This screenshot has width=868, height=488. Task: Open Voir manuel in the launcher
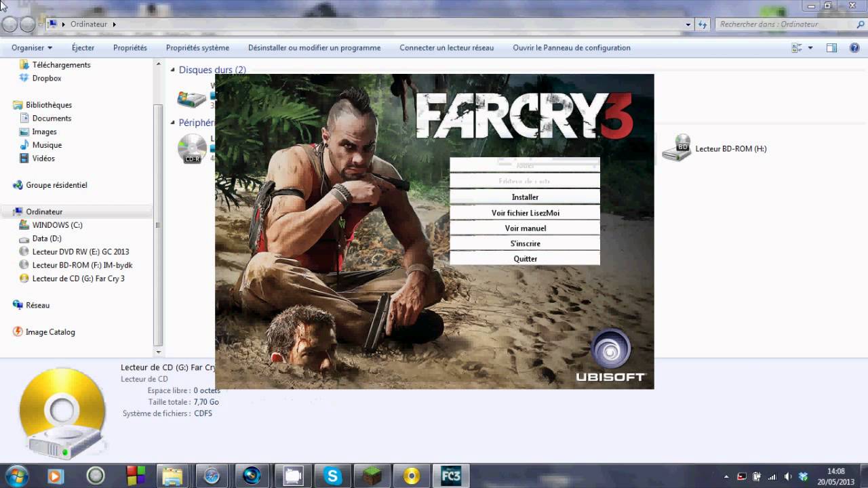[x=525, y=228]
